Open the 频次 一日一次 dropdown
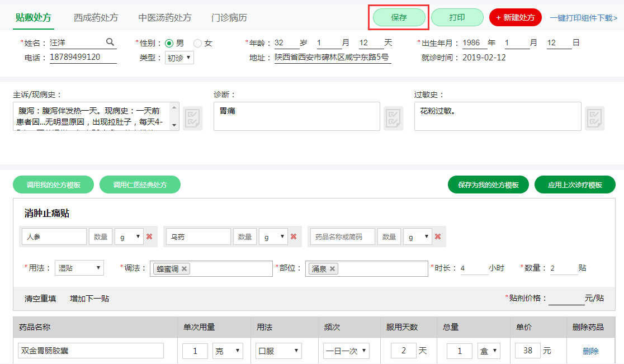This screenshot has height=364, width=624. (x=346, y=351)
